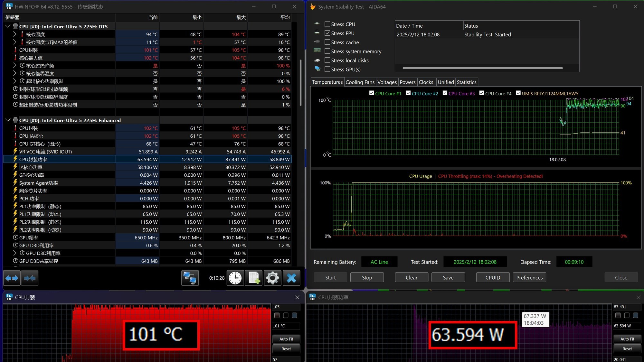The height and width of the screenshot is (362, 644).
Task: Click the CPUID button in AIDA64
Action: pyautogui.click(x=492, y=277)
